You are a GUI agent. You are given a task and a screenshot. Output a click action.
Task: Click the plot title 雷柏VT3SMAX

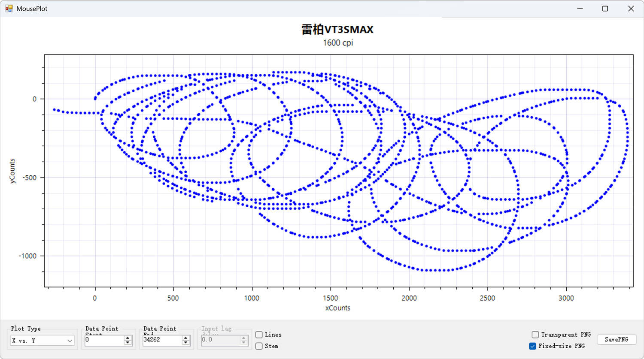click(x=337, y=30)
